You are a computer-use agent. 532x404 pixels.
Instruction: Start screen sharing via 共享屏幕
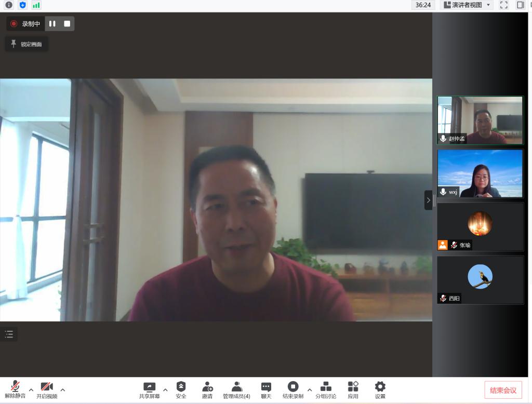[x=149, y=389]
